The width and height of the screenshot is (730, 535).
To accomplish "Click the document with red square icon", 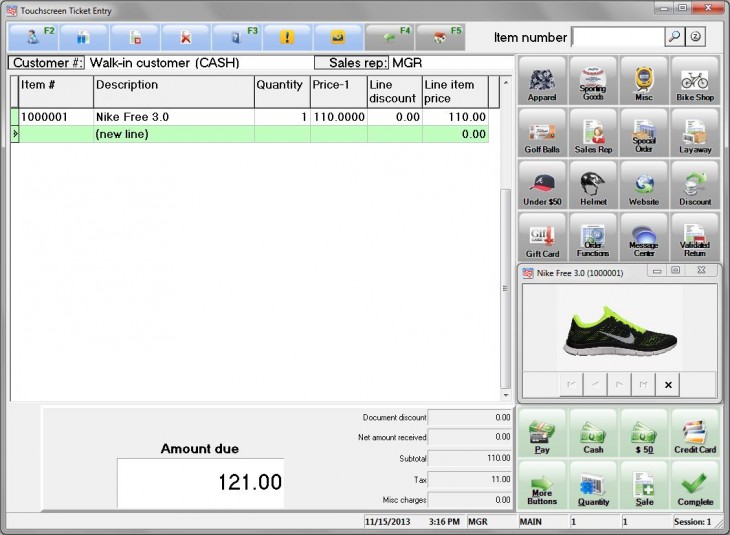I will 135,37.
